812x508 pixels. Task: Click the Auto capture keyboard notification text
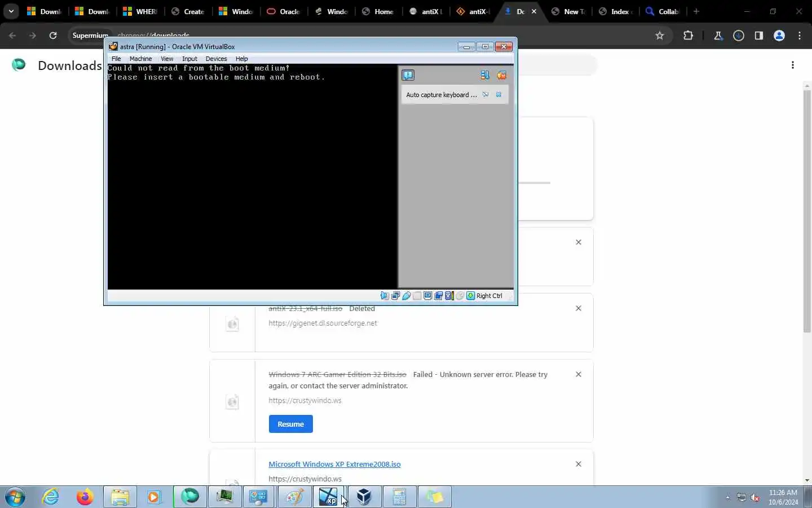click(442, 95)
